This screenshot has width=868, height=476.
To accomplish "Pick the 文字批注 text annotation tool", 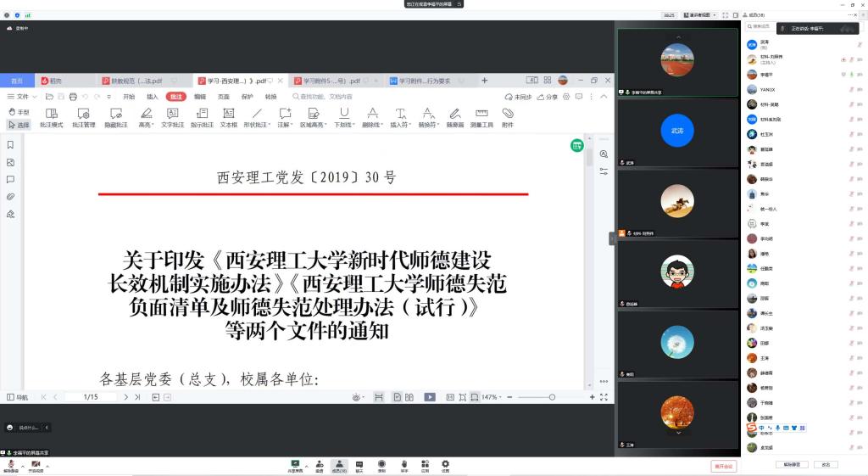I will [x=173, y=118].
